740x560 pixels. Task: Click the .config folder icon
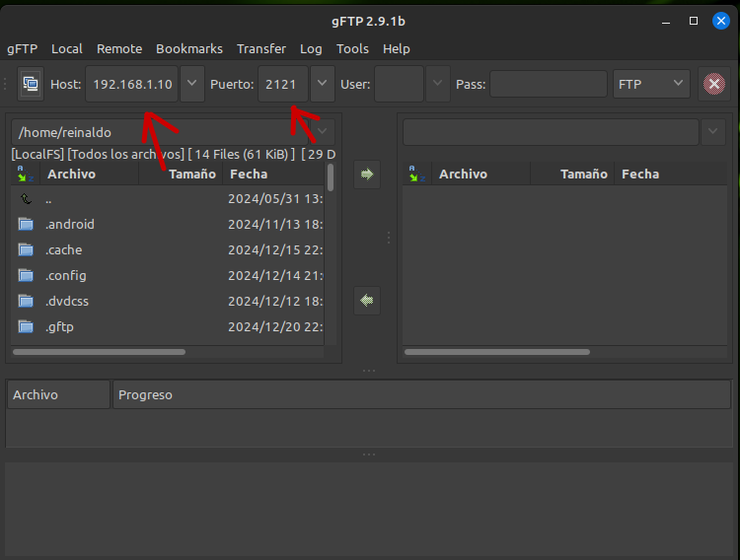pyautogui.click(x=26, y=275)
